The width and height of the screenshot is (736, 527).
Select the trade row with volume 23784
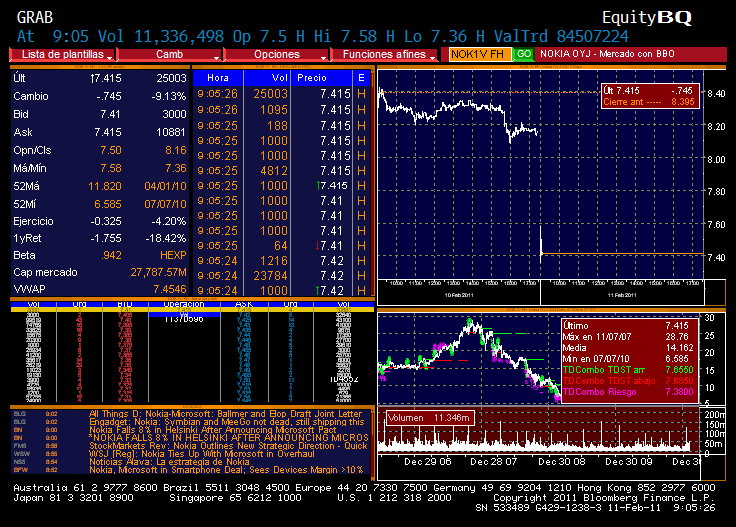[x=282, y=276]
